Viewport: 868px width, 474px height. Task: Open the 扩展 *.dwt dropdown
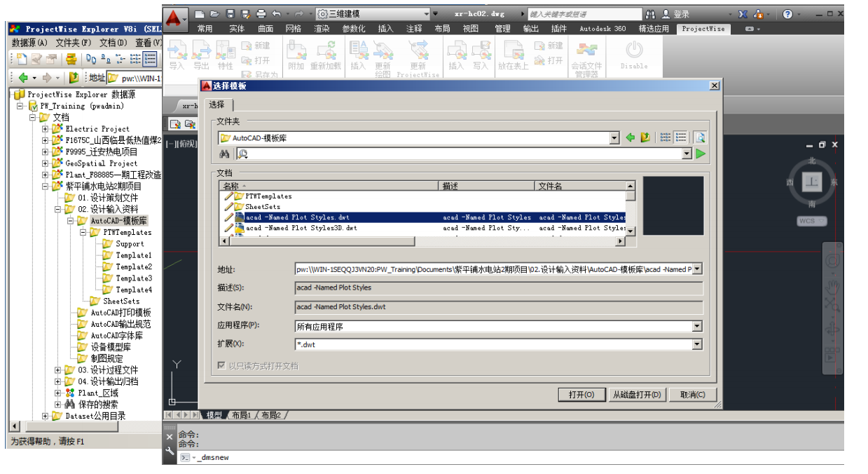point(697,344)
